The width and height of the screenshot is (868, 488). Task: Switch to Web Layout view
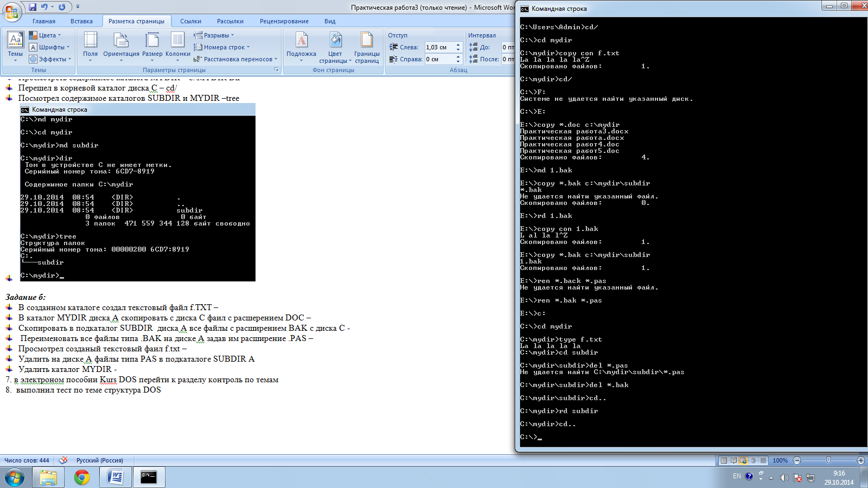[743, 460]
